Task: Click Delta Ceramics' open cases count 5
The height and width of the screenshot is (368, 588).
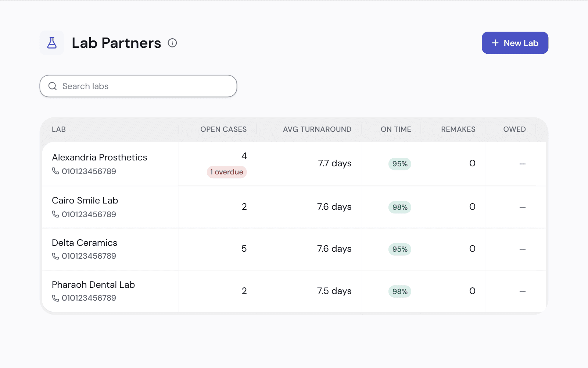Action: click(x=244, y=249)
